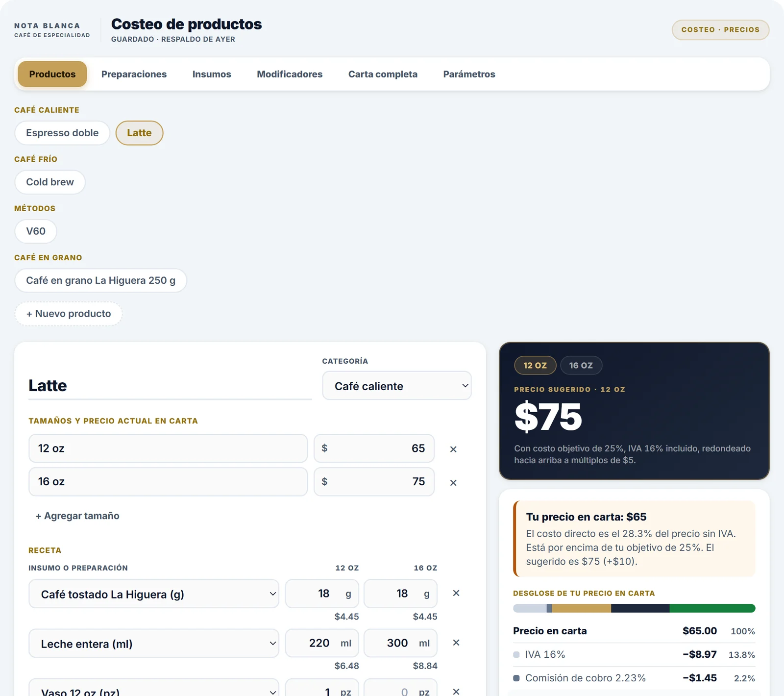Edit Vaso 12 oz quantity 1 pz
The height and width of the screenshot is (696, 784).
pos(322,688)
